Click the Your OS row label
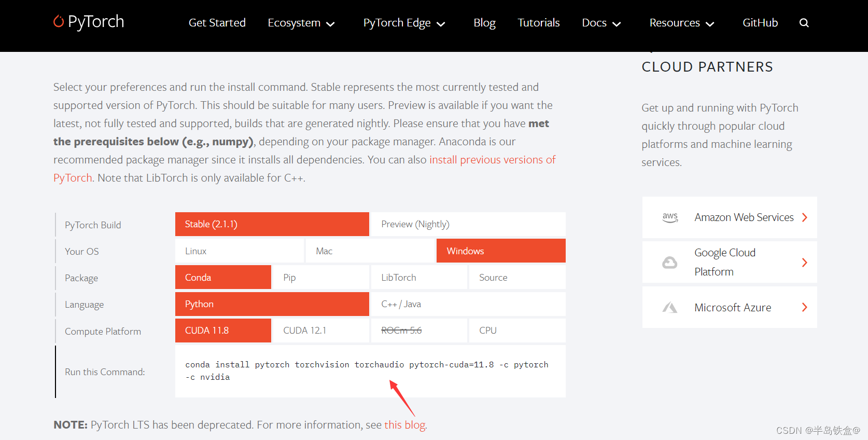868x440 pixels. [x=81, y=252]
